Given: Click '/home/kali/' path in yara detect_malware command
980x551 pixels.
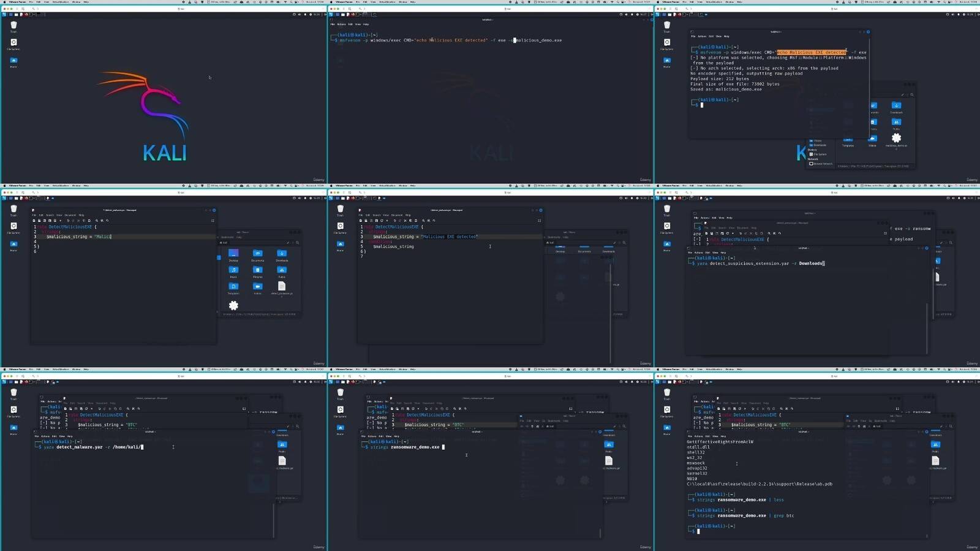Looking at the screenshot, I should tap(127, 447).
